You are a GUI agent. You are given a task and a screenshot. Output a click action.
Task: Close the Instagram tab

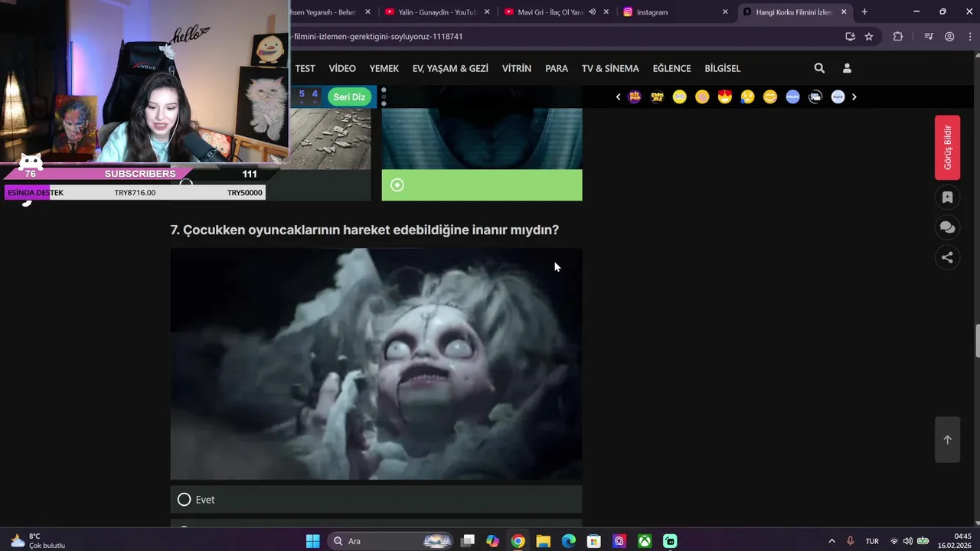[x=725, y=11]
